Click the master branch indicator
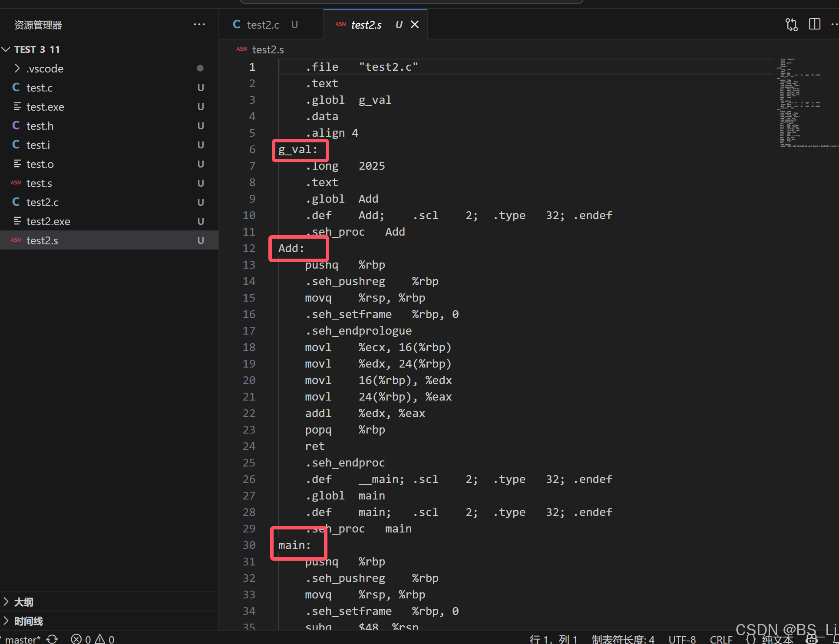Viewport: 839px width, 644px height. click(22, 639)
